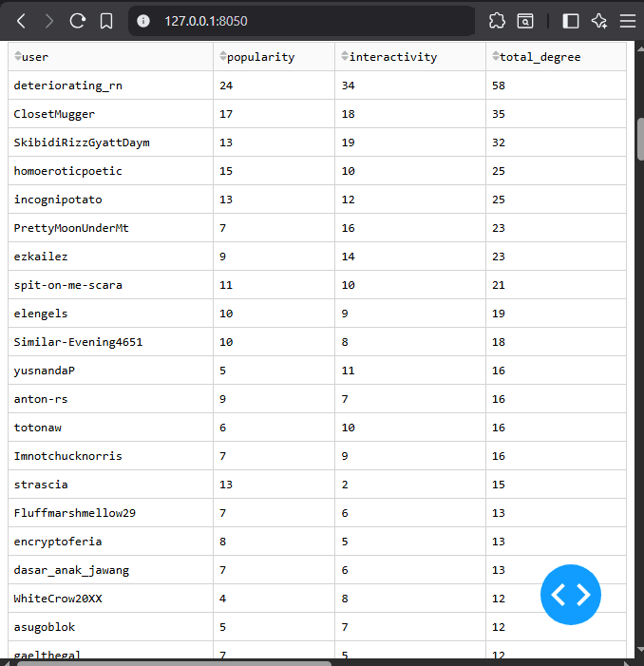This screenshot has height=666, width=644.
Task: Click the address bar URL 127.0.0.1:8050
Action: [x=206, y=21]
